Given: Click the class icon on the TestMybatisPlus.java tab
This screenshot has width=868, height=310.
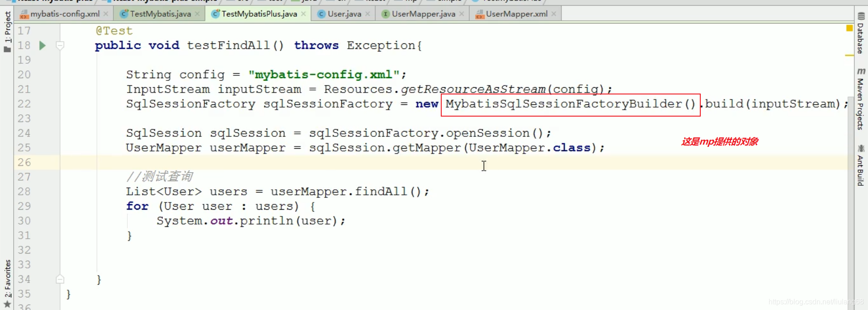Looking at the screenshot, I should [216, 14].
